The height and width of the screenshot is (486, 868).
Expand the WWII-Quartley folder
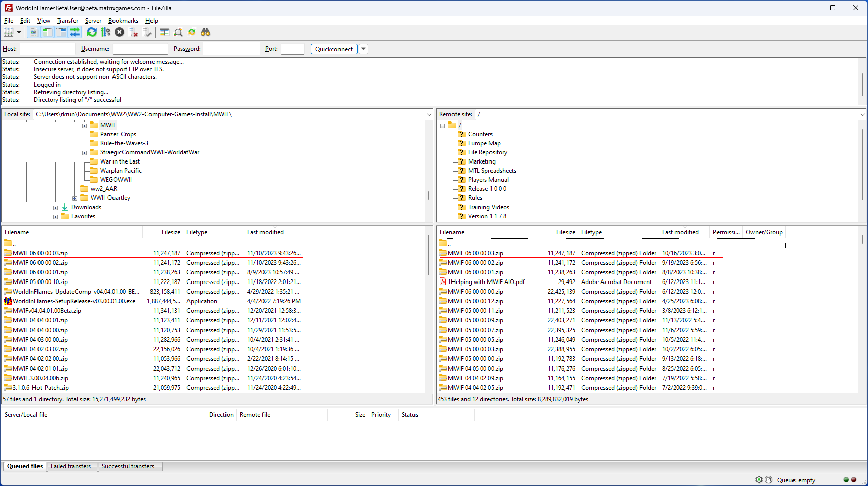pos(75,198)
